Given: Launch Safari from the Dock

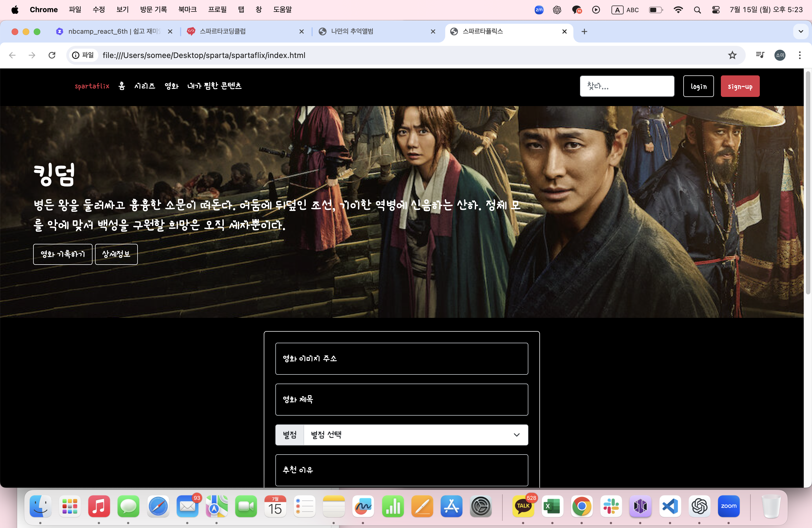Looking at the screenshot, I should [x=158, y=506].
